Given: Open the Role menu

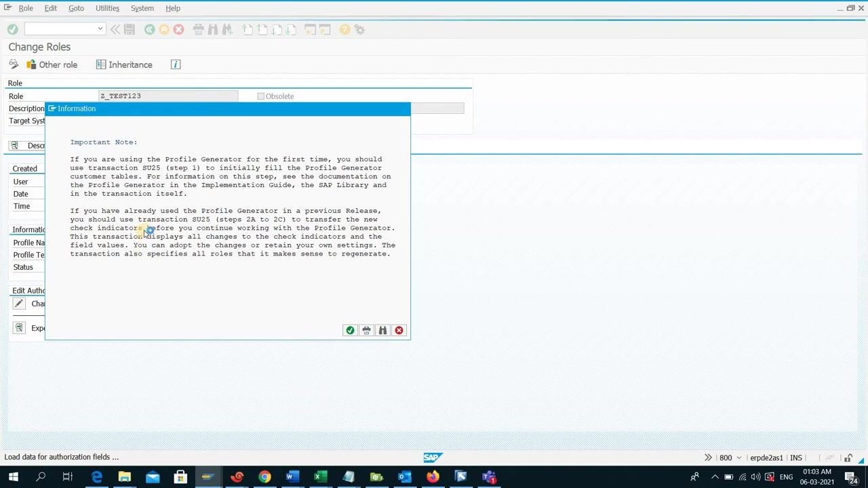Looking at the screenshot, I should 26,8.
